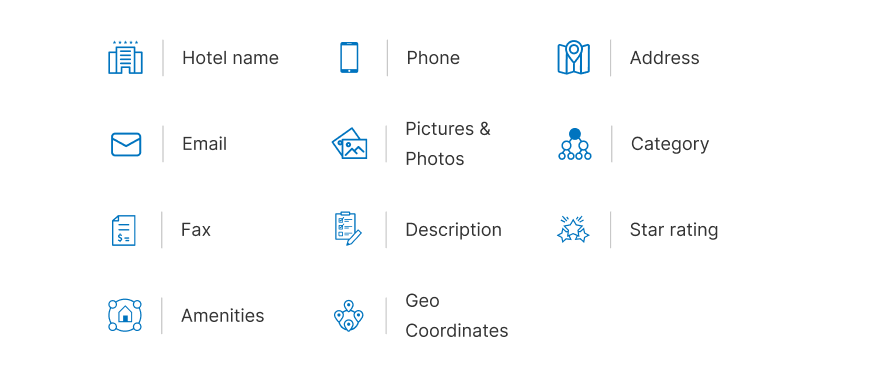Click the Star rating stars icon
Viewport: 889px width, 375px height.
click(573, 229)
